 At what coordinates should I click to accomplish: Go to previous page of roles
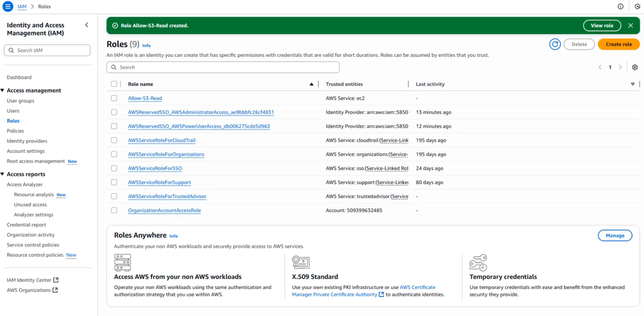pyautogui.click(x=600, y=67)
